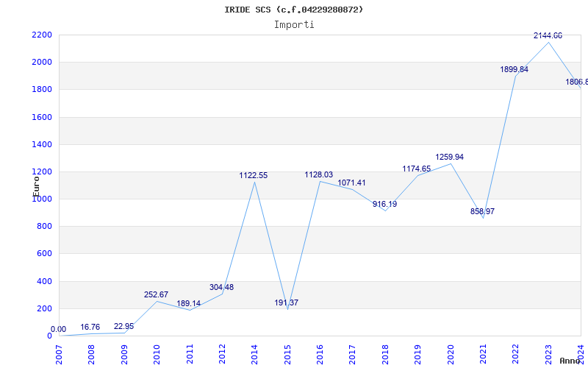
Task: Click x-axis year 2015
Action: tap(287, 355)
